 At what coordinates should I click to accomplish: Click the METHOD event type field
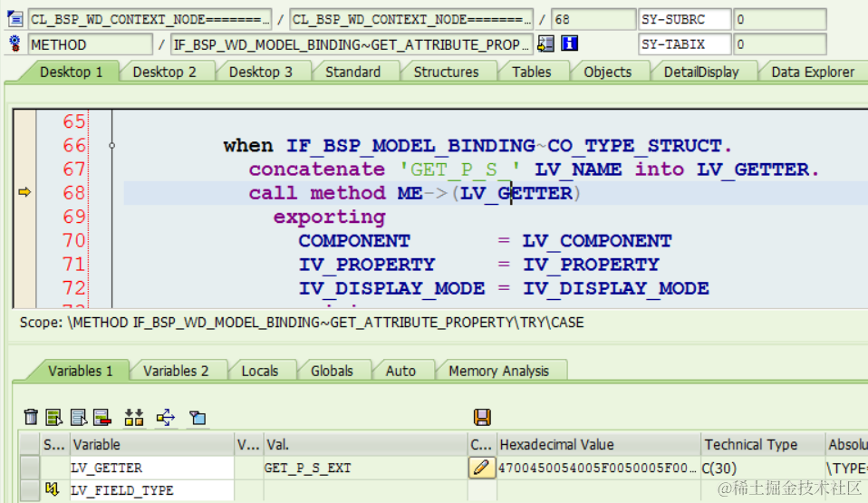91,44
